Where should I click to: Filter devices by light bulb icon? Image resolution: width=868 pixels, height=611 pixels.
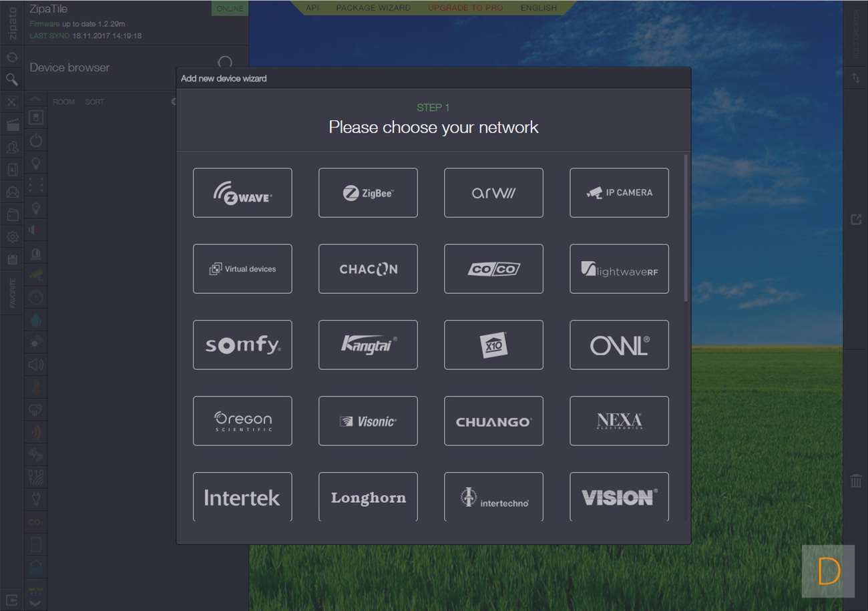(x=36, y=163)
